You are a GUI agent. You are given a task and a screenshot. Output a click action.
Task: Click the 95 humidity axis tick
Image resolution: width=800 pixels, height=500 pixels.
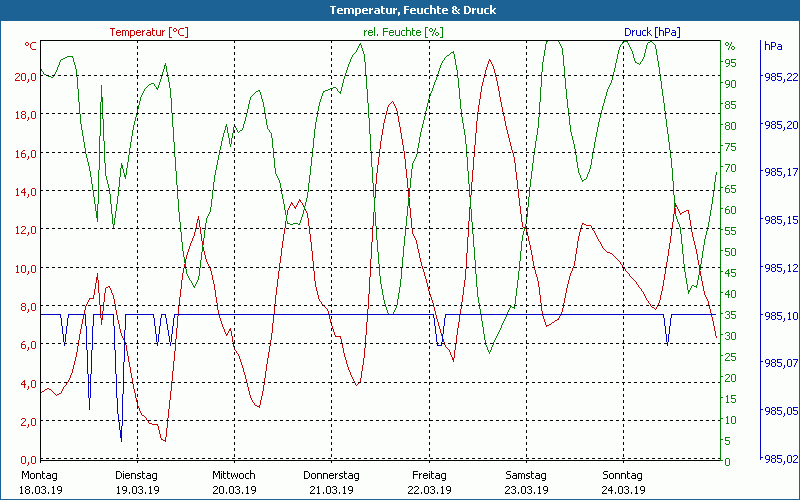730,63
